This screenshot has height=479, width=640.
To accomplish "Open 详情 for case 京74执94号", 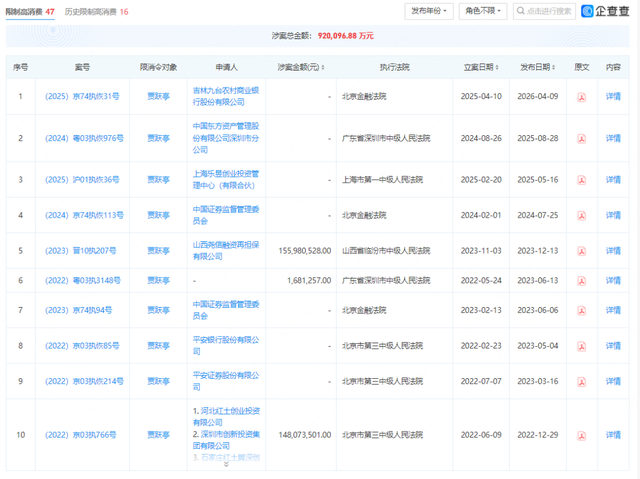I will 613,310.
